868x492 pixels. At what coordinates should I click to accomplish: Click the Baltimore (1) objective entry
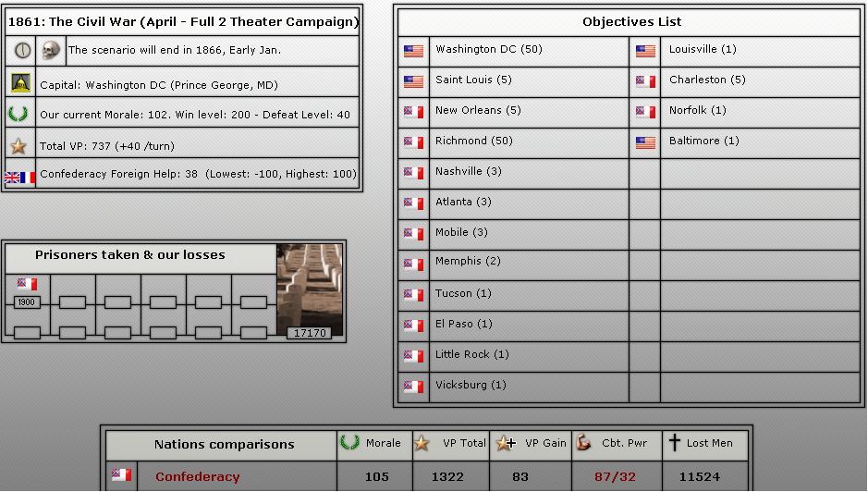tap(703, 141)
